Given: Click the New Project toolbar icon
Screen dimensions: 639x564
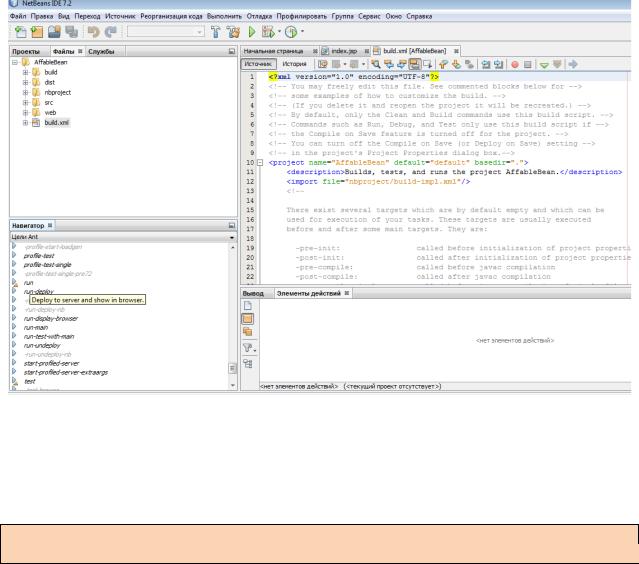Looking at the screenshot, I should 37,32.
